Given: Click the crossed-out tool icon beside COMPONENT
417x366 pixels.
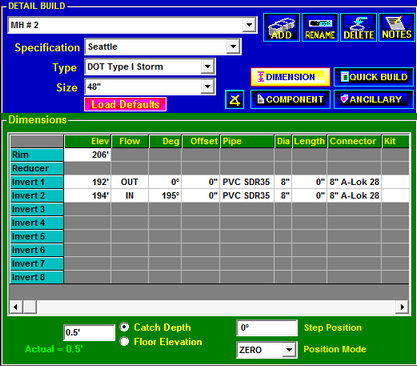Looking at the screenshot, I should click(234, 99).
